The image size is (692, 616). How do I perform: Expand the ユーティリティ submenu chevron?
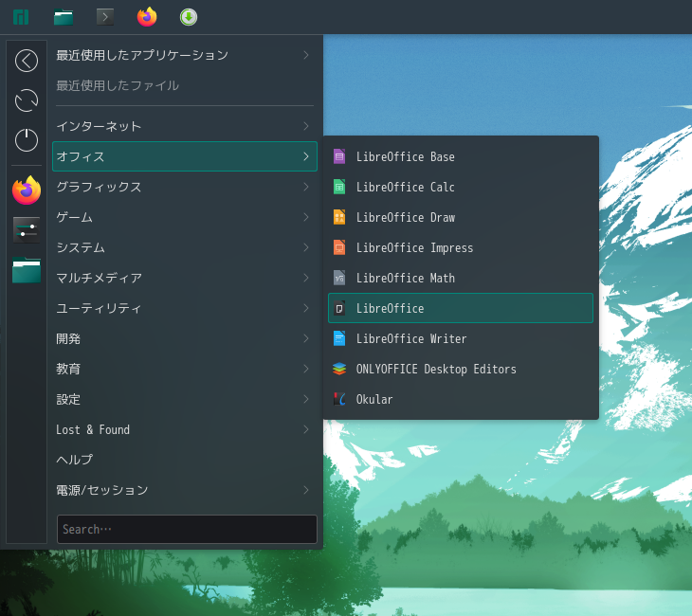coord(306,308)
